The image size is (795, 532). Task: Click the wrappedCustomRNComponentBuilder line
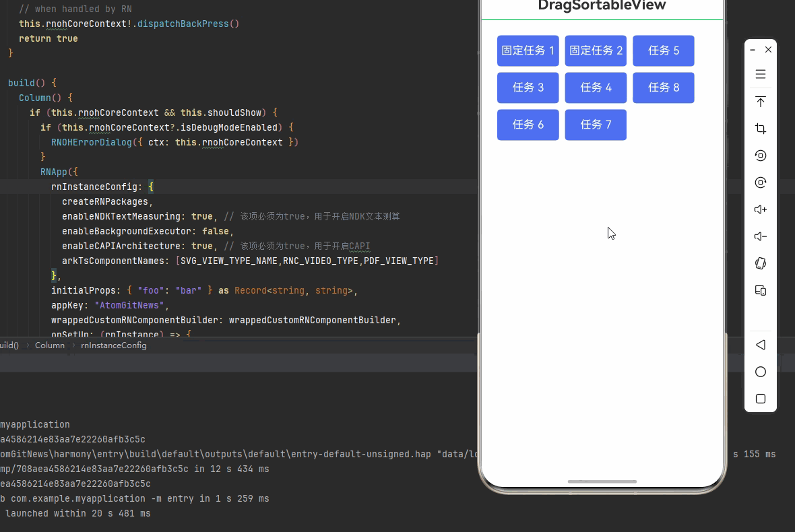click(226, 321)
